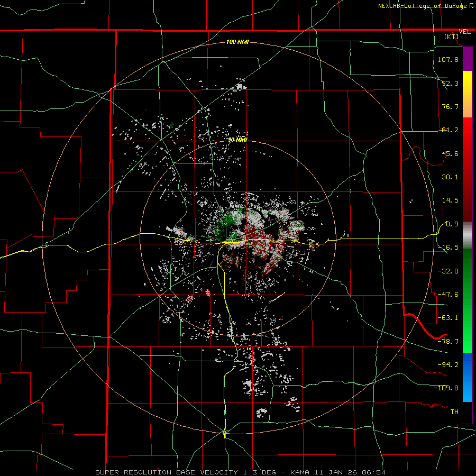Select the -78.7 knot scale value

click(x=448, y=342)
